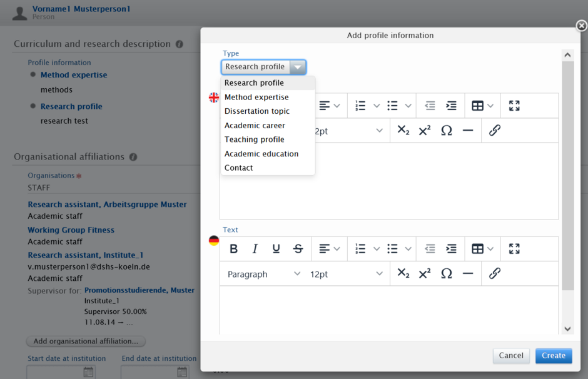The image size is (588, 379).
Task: Open the Type dropdown arrow
Action: pyautogui.click(x=298, y=67)
